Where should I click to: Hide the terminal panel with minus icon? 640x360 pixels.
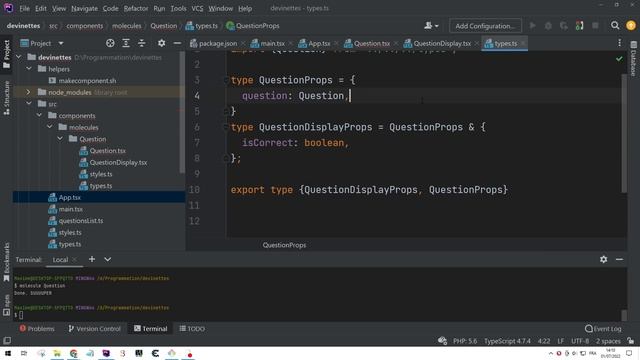[619, 260]
